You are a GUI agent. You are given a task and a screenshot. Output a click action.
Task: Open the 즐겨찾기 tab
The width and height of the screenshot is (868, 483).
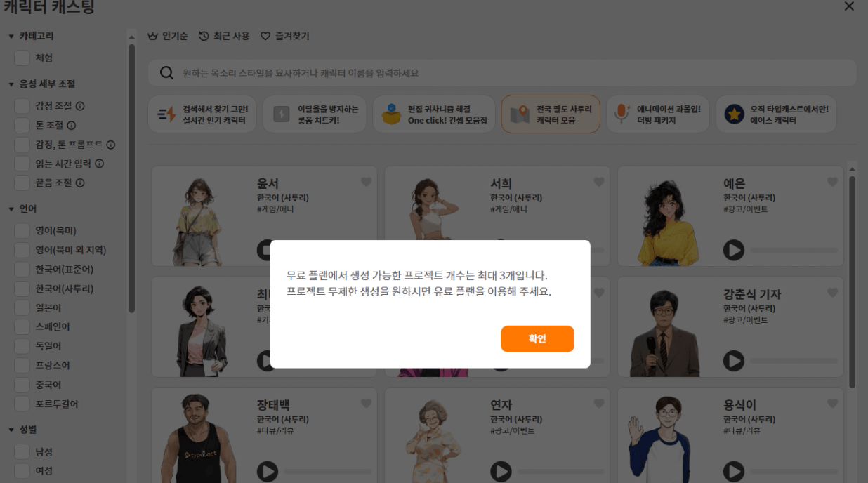[284, 36]
